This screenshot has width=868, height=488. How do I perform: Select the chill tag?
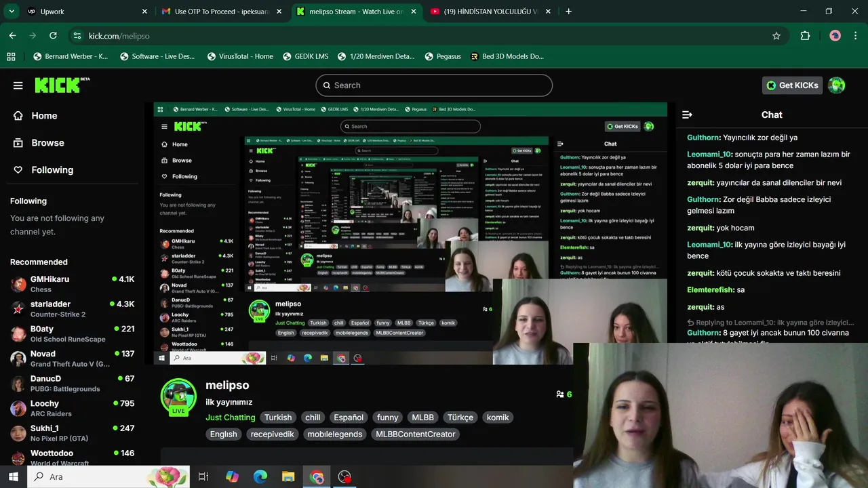pos(313,418)
